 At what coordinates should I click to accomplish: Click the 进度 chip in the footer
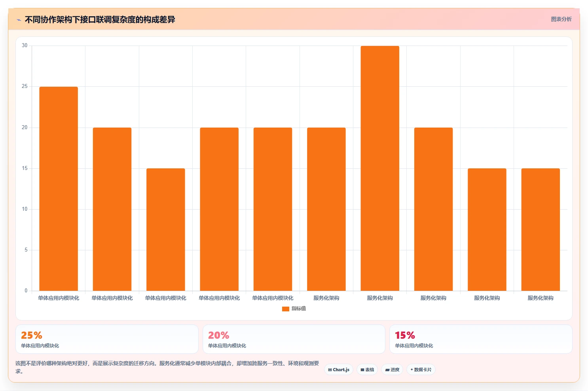click(392, 370)
